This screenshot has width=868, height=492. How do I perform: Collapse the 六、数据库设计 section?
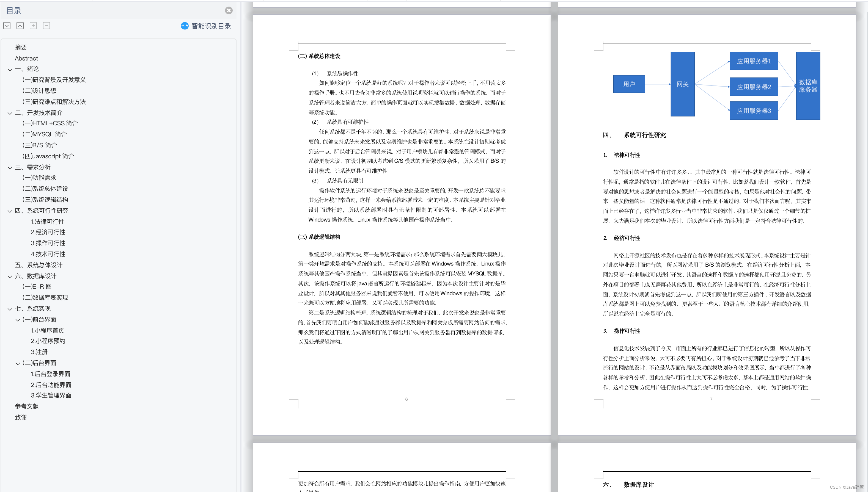point(10,277)
